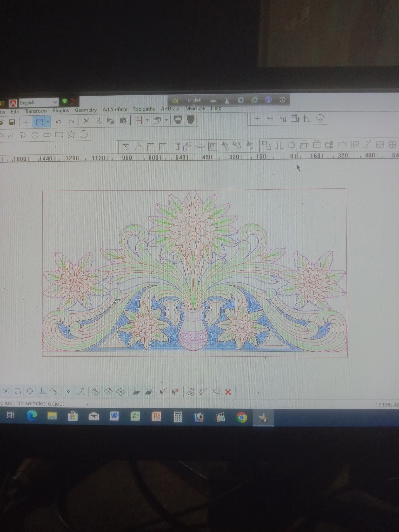Open the dropdown next to the red view icon
The width and height of the screenshot is (399, 532).
click(148, 120)
